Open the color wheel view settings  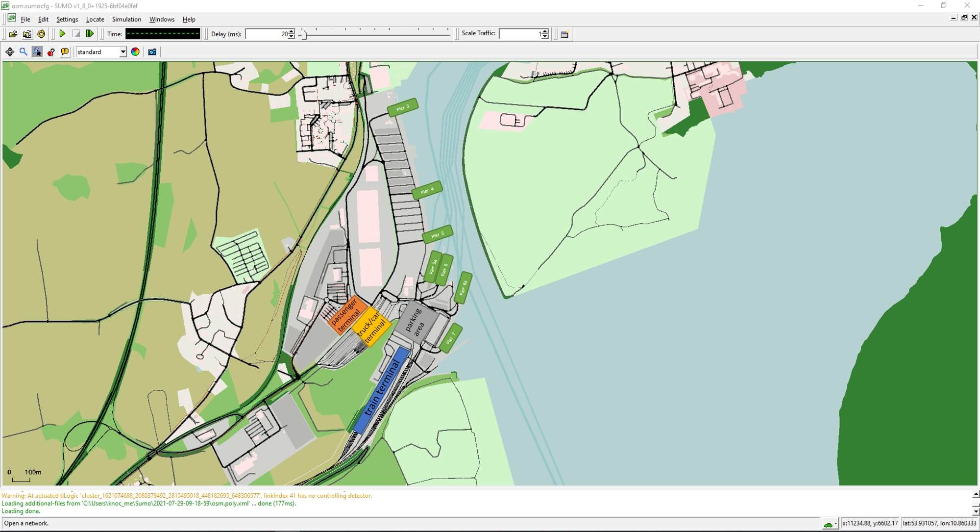(135, 52)
